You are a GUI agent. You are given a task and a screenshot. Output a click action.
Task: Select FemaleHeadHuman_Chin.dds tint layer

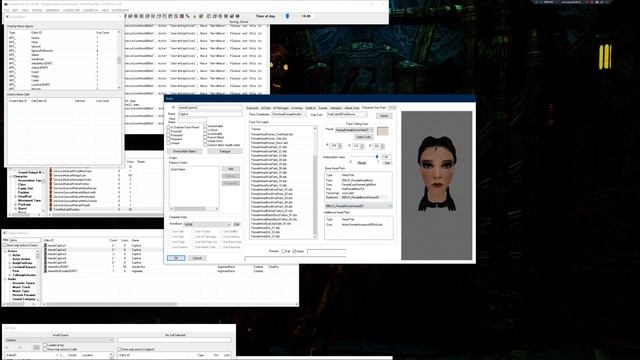269,138
